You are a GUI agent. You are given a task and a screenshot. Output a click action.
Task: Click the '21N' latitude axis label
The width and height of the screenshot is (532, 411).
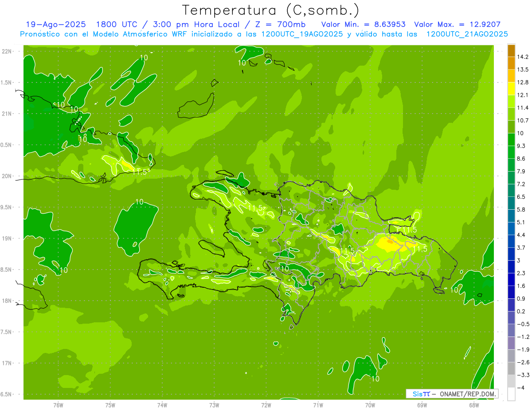[x=7, y=114]
